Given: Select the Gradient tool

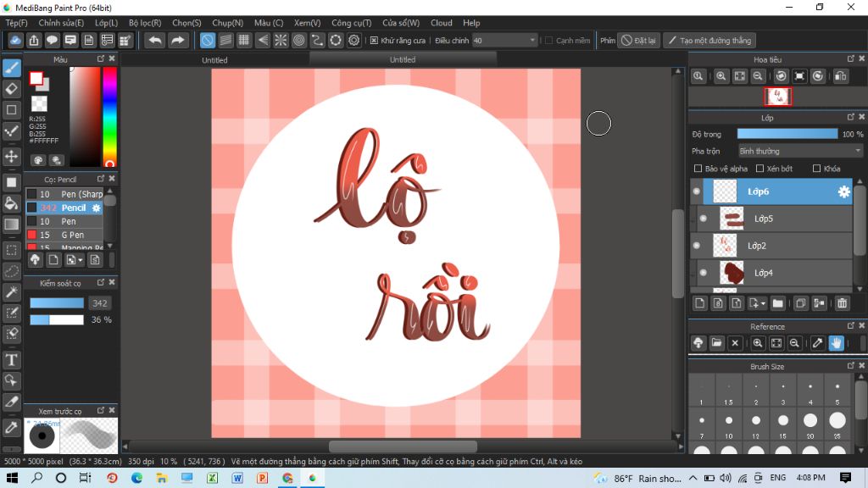Looking at the screenshot, I should coord(12,225).
